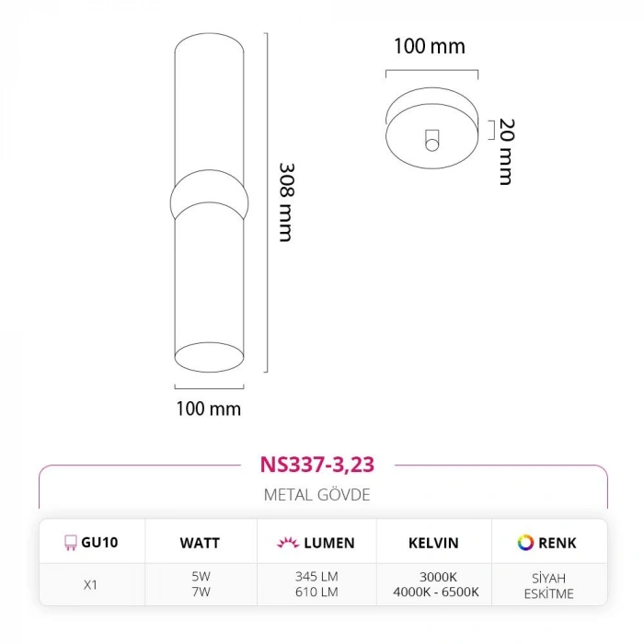
Task: Click the 5W wattage value
Action: (200, 577)
